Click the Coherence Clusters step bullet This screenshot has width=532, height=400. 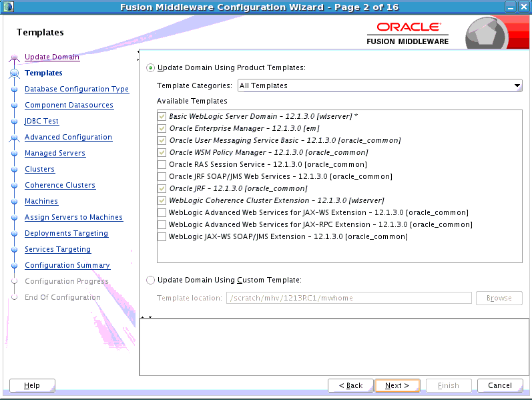click(14, 186)
